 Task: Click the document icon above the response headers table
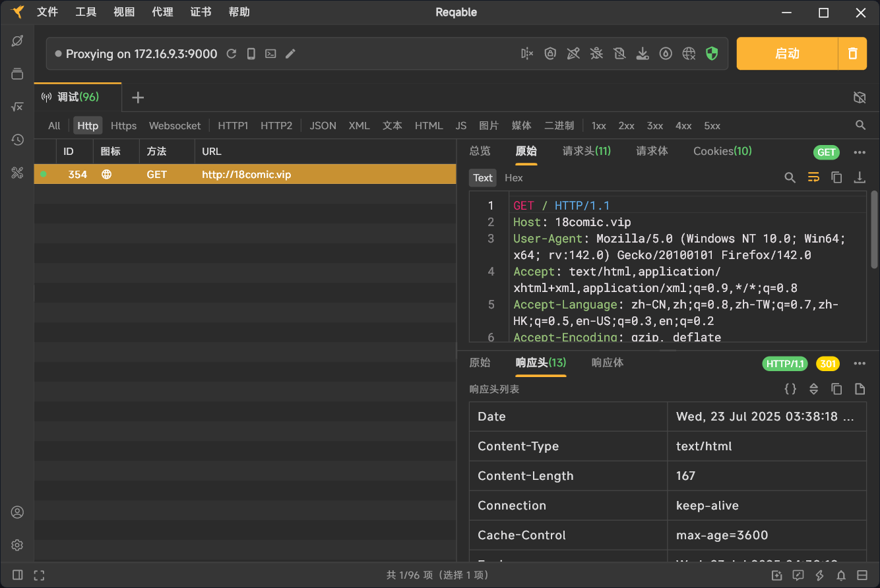point(860,389)
